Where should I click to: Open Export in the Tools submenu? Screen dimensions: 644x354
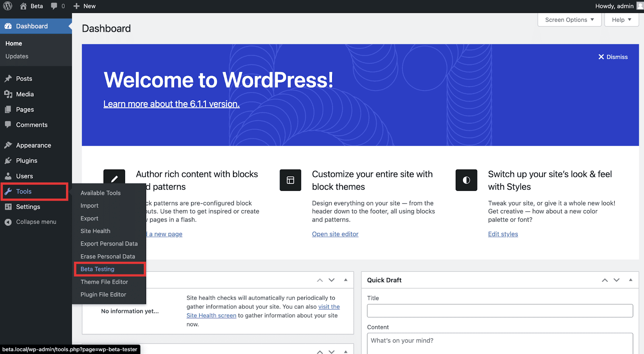pyautogui.click(x=89, y=218)
